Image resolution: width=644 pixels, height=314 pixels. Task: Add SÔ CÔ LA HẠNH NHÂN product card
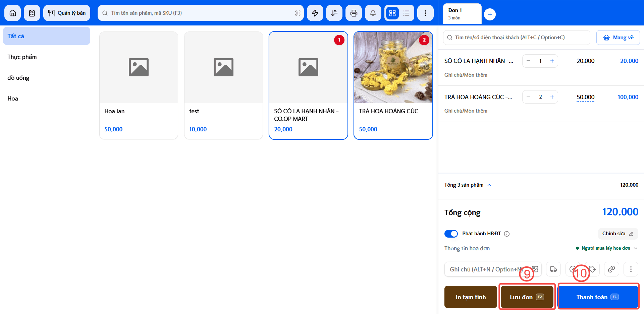(x=308, y=85)
